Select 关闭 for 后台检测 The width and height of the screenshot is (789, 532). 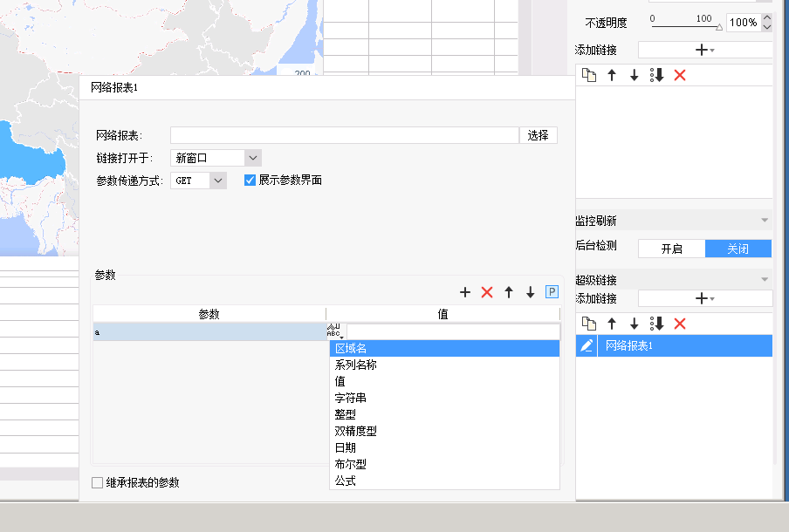coord(738,249)
